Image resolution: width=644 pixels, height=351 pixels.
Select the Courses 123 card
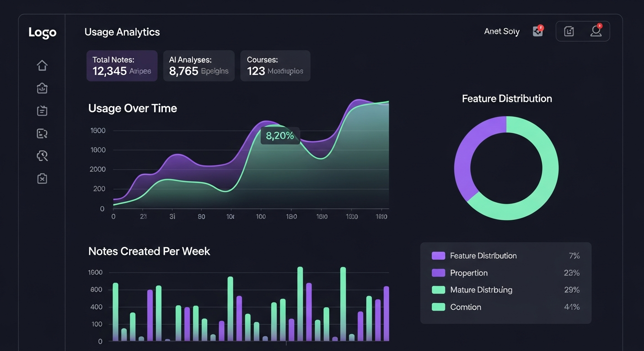point(275,66)
